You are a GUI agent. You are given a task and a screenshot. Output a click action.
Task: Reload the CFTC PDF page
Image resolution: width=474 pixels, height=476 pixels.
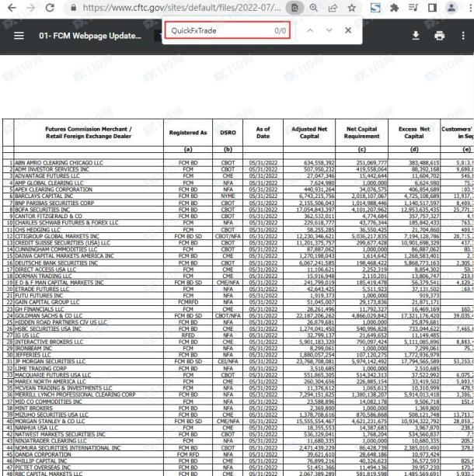[x=50, y=8]
